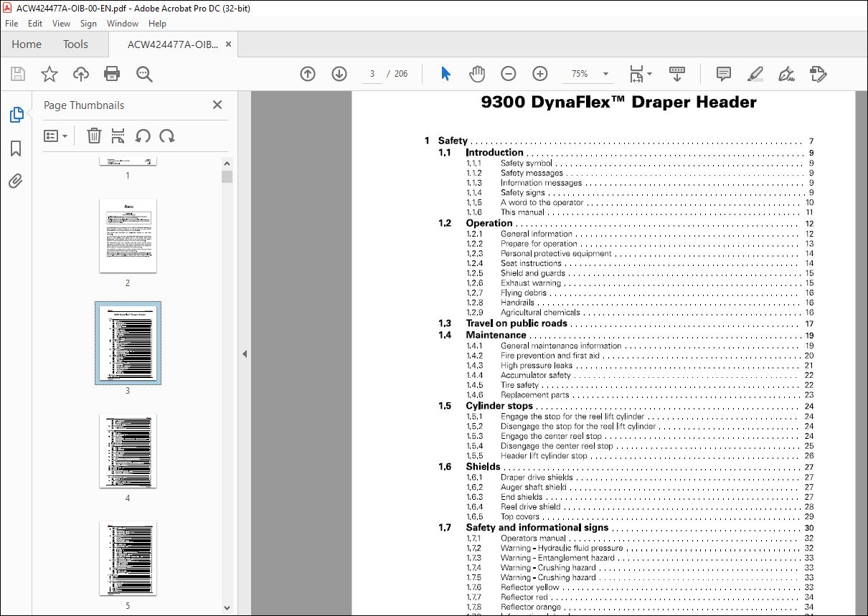Click 1.4.3 High pressure leaks entry
The width and height of the screenshot is (868, 616).
point(640,366)
